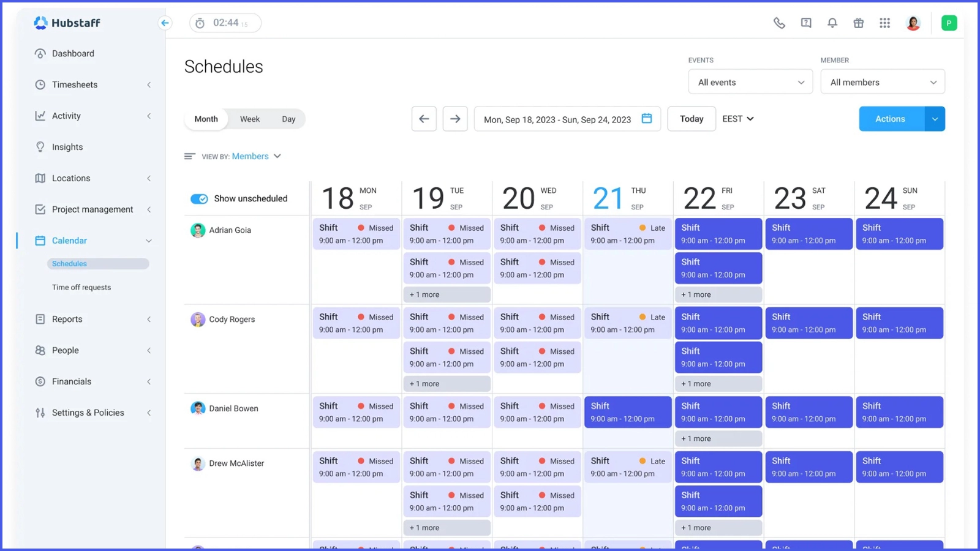Show +1 more for Daniel Bowen Friday
This screenshot has height=551, width=980.
point(718,438)
